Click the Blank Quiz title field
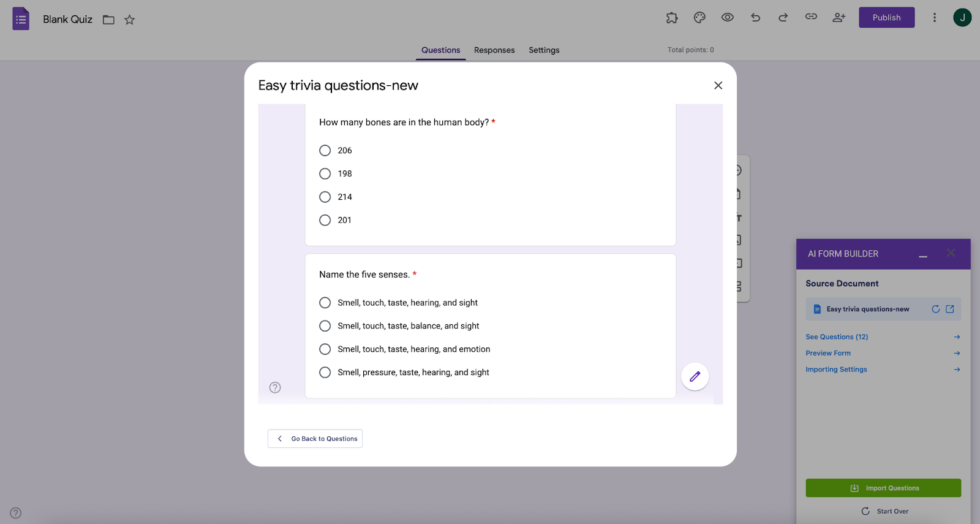Image resolution: width=980 pixels, height=524 pixels. pos(67,19)
